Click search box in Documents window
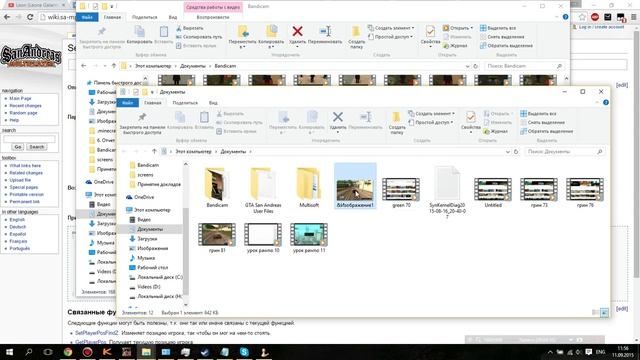 pyautogui.click(x=564, y=151)
